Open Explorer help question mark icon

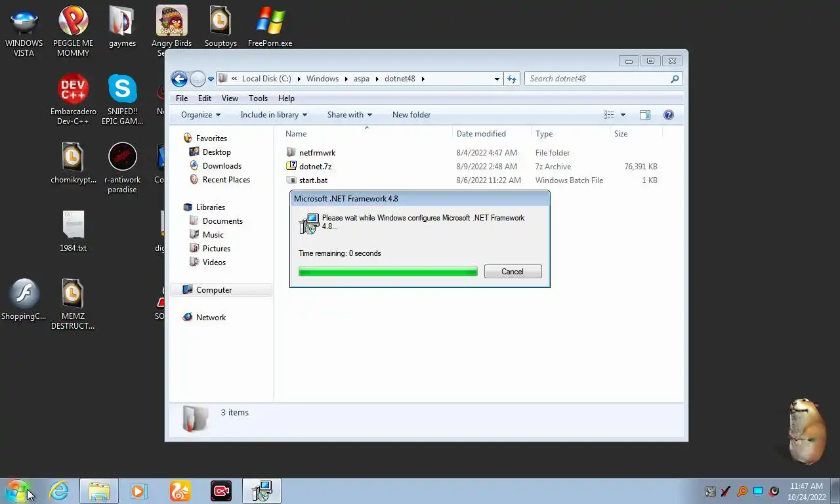coord(669,115)
